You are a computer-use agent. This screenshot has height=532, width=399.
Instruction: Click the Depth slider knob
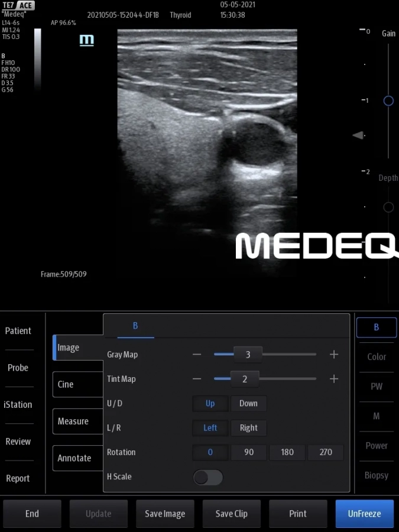click(388, 207)
